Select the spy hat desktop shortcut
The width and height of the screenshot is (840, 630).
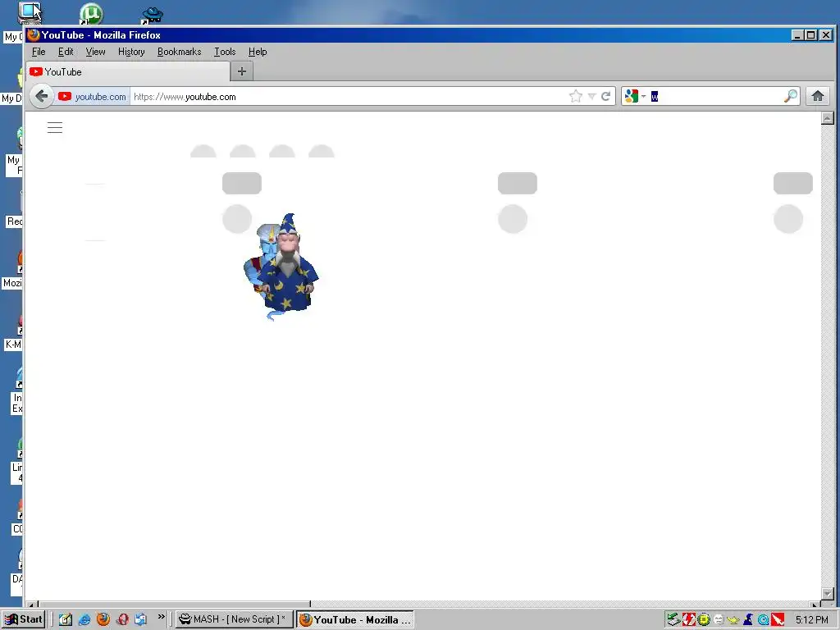pos(152,15)
